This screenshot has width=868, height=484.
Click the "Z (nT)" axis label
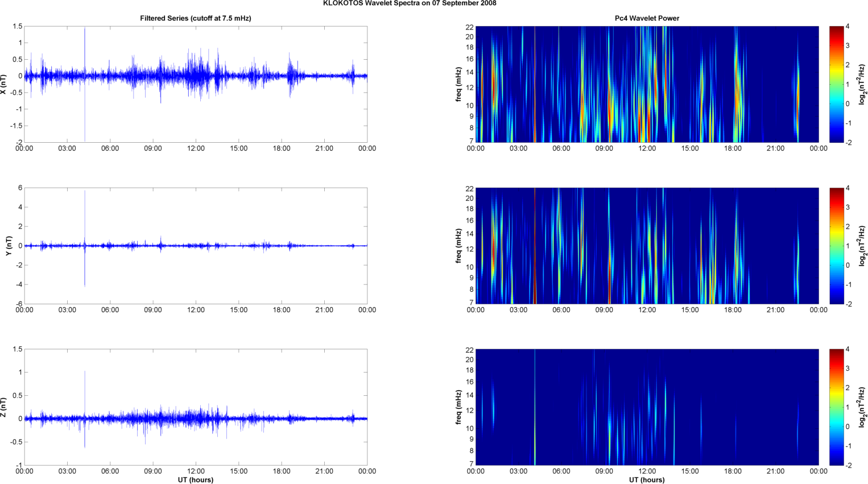[4, 407]
